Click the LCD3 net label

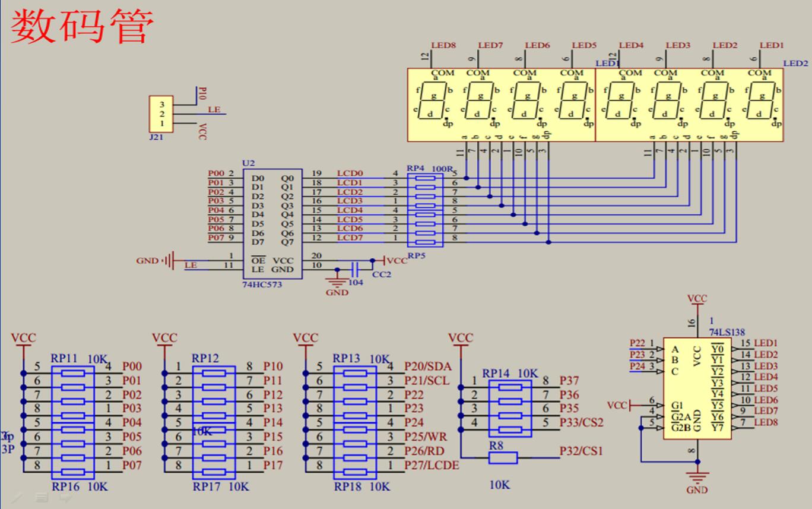click(350, 201)
